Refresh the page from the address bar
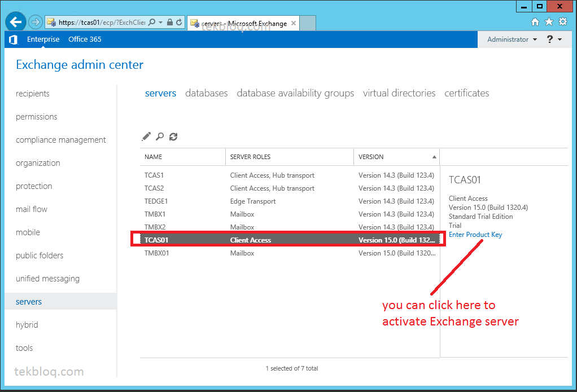This screenshot has width=577, height=392. [x=179, y=23]
